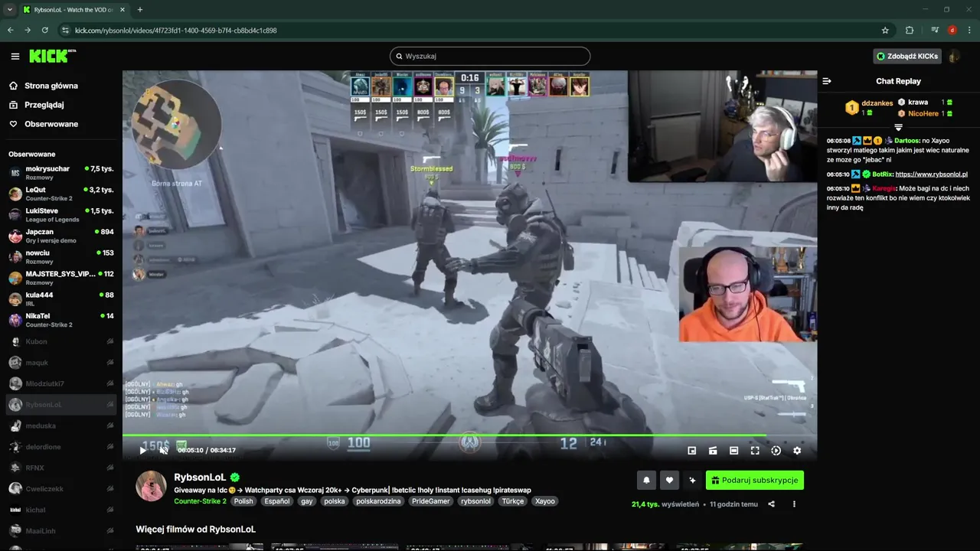Open LukiSteve channel

tap(61, 215)
